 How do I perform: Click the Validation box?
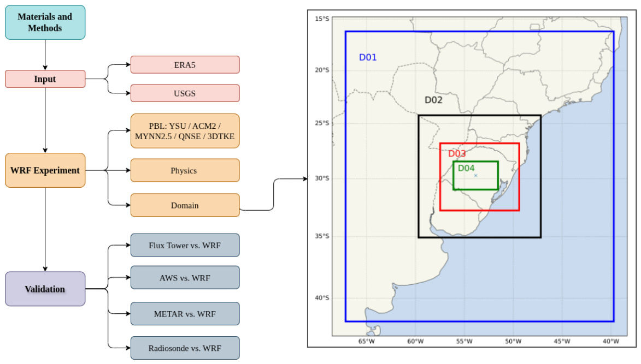click(x=45, y=289)
